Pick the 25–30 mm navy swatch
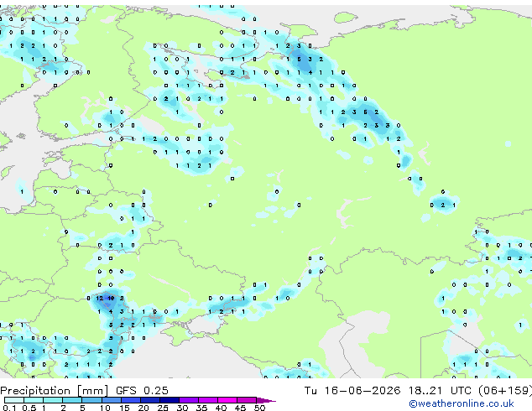 click(169, 400)
